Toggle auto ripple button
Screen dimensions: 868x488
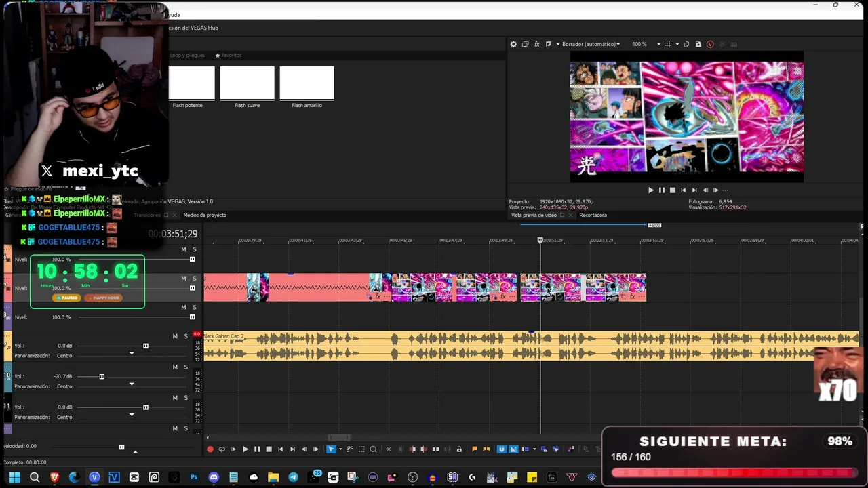526,449
